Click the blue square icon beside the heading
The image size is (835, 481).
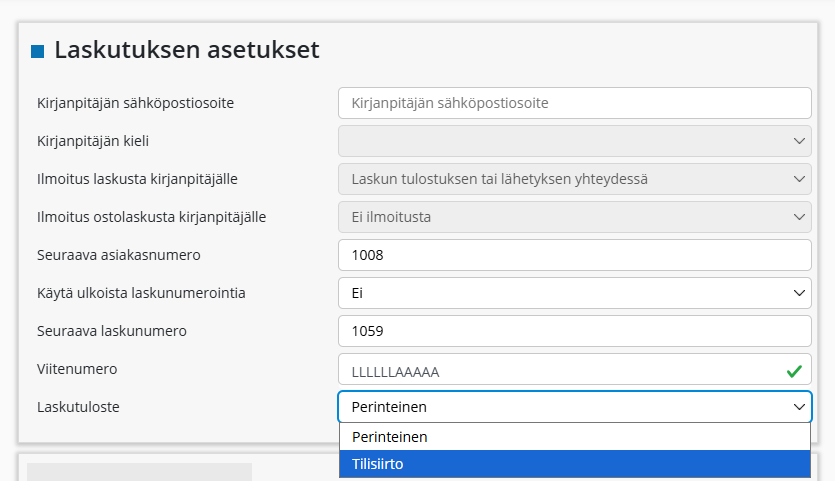pos(39,51)
